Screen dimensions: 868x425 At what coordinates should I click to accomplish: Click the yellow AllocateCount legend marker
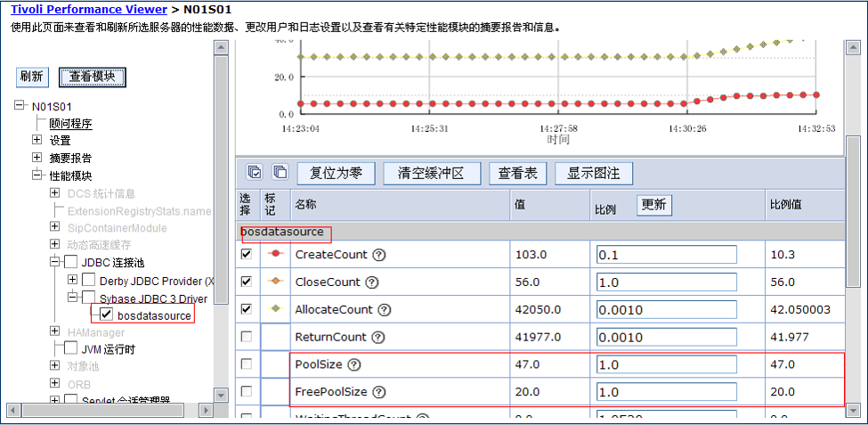coord(275,308)
